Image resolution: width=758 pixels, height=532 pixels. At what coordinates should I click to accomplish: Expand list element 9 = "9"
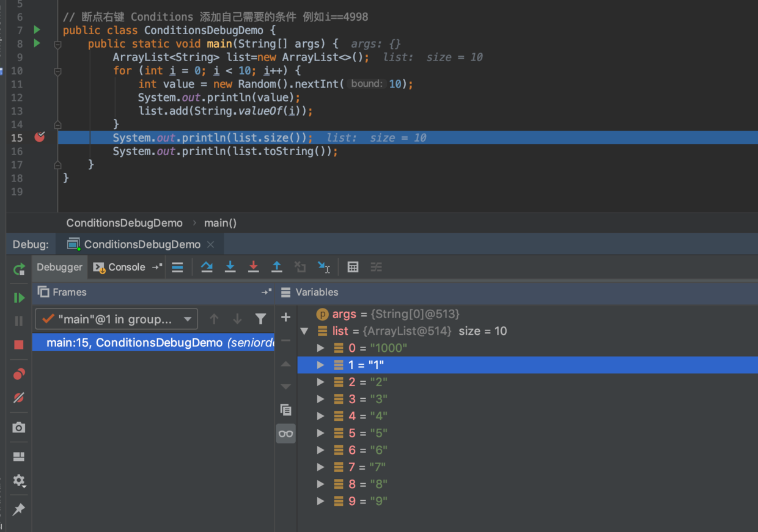pyautogui.click(x=320, y=501)
